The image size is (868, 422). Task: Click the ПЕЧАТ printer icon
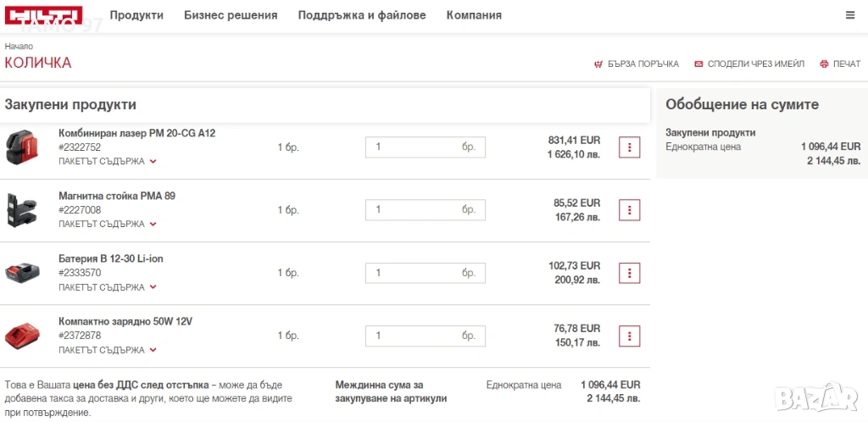[824, 64]
